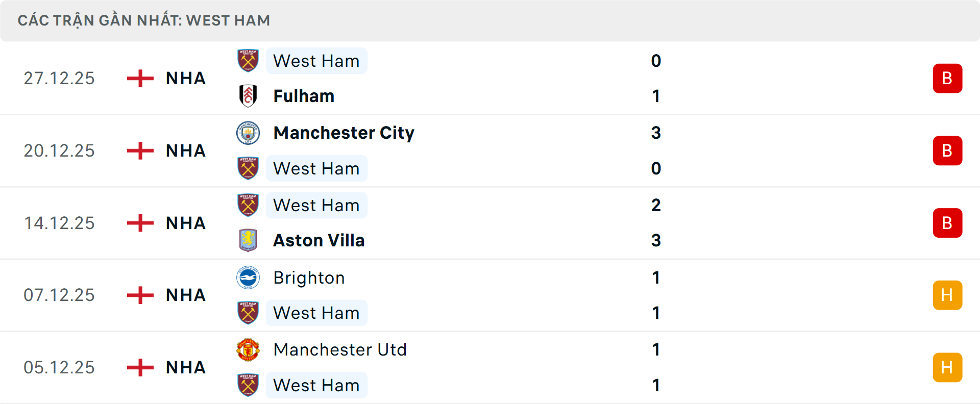The height and width of the screenshot is (404, 980).
Task: Expand details for the 14.12.25 fixture
Action: coord(490,223)
